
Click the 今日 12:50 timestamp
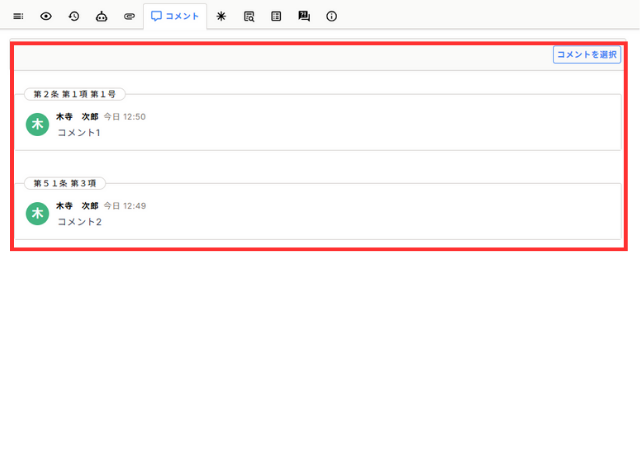point(125,117)
